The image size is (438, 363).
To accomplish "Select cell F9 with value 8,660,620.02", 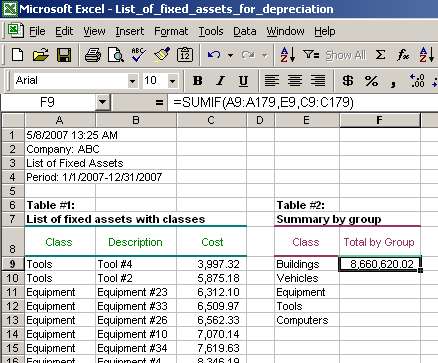I will coord(380,264).
